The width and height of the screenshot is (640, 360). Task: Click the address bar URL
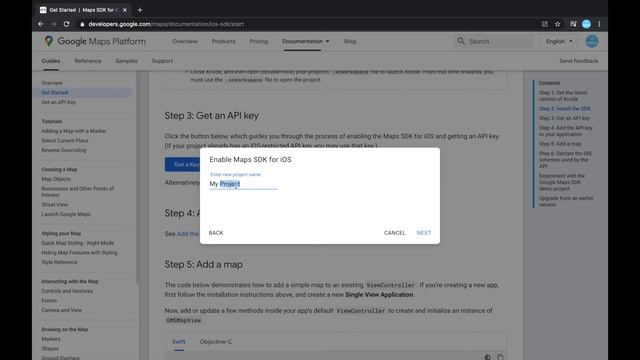click(x=166, y=24)
